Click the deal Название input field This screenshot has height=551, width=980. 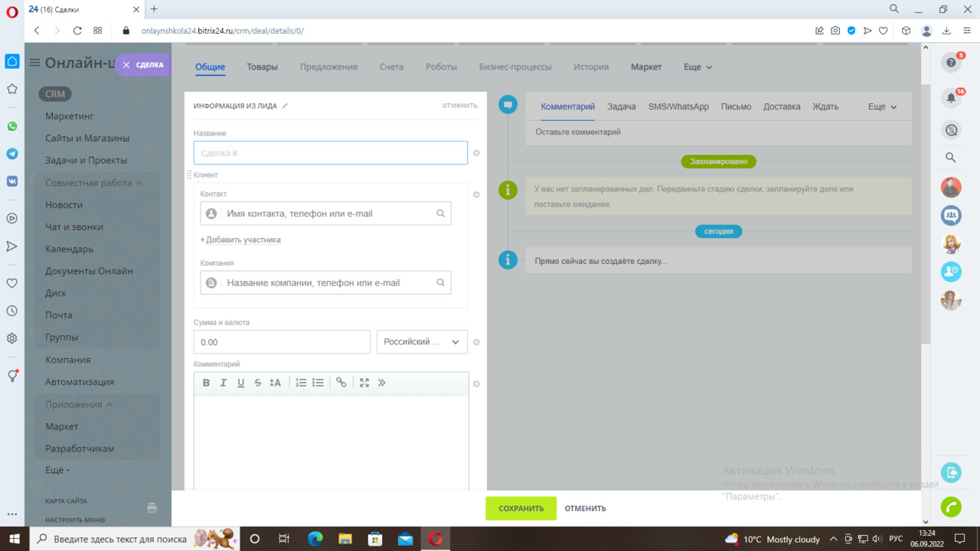(x=330, y=153)
